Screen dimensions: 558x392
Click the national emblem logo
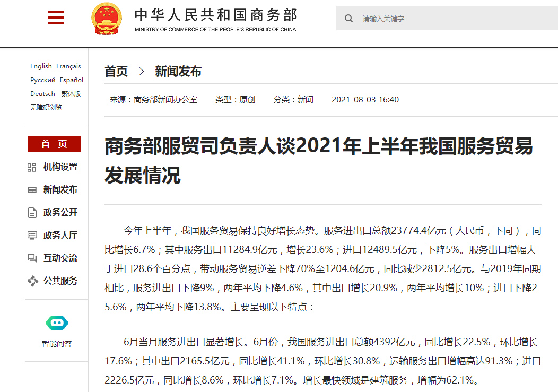click(106, 19)
